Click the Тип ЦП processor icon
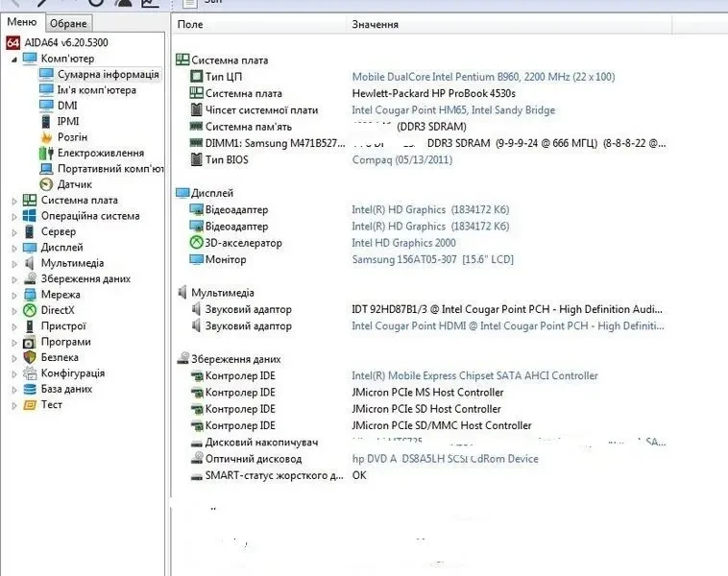 (196, 76)
